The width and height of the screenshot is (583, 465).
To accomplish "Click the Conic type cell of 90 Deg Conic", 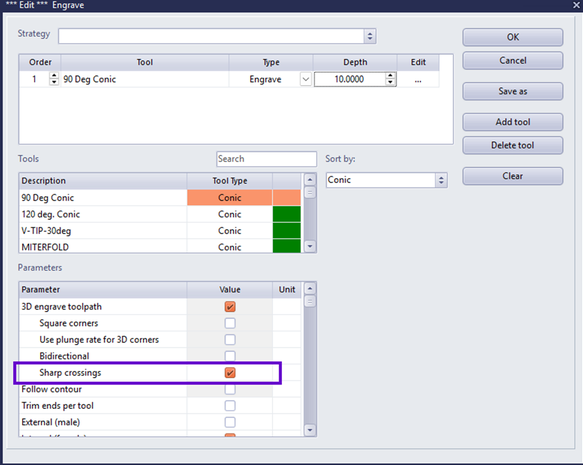I will (229, 198).
